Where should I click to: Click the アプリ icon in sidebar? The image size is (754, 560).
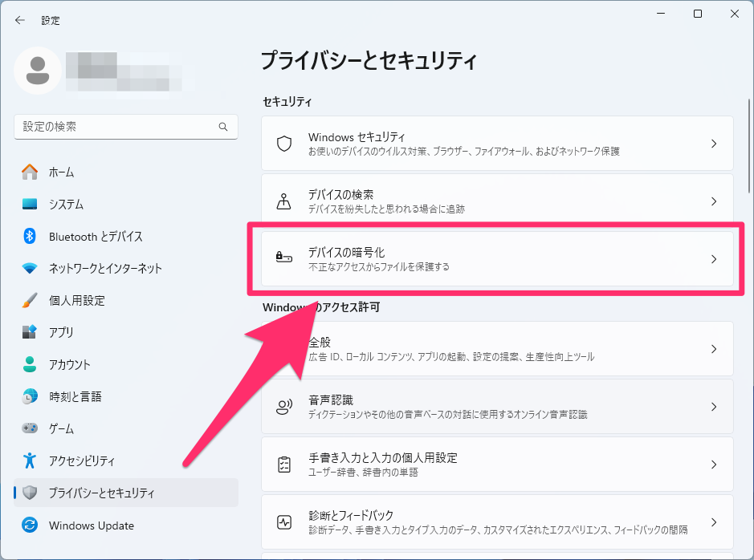pyautogui.click(x=30, y=332)
